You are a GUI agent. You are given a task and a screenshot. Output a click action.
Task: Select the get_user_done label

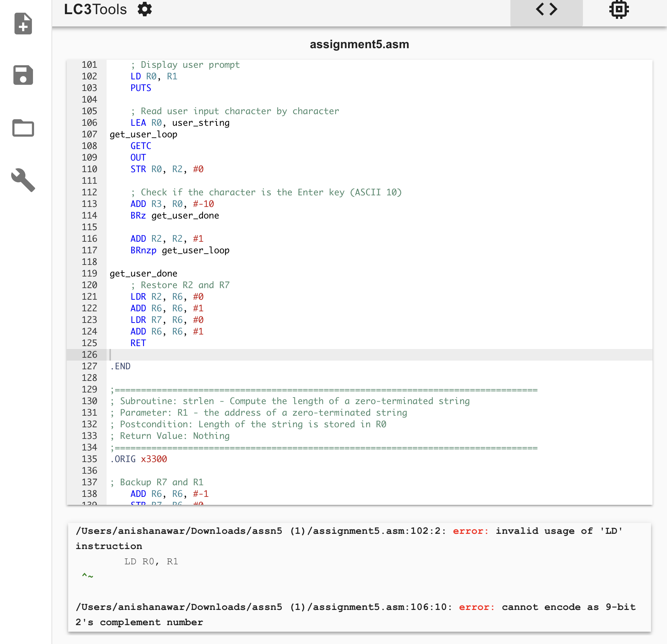(143, 273)
